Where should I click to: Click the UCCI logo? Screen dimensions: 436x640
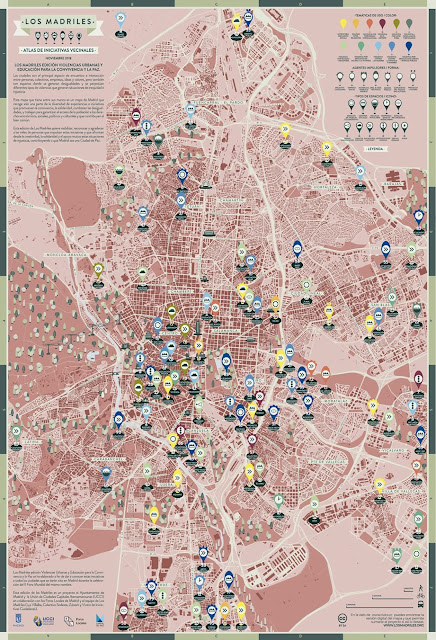pos(44,621)
